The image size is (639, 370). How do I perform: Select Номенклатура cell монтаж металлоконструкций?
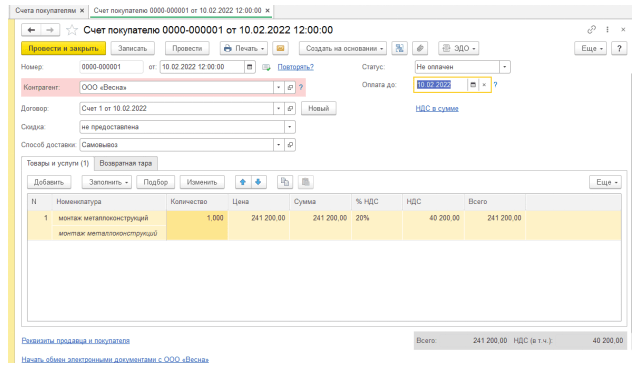click(109, 218)
